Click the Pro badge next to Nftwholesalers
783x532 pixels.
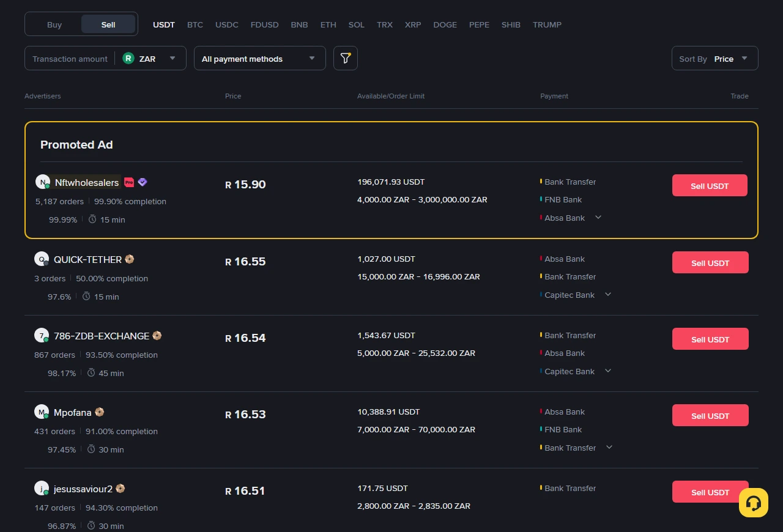pos(129,182)
